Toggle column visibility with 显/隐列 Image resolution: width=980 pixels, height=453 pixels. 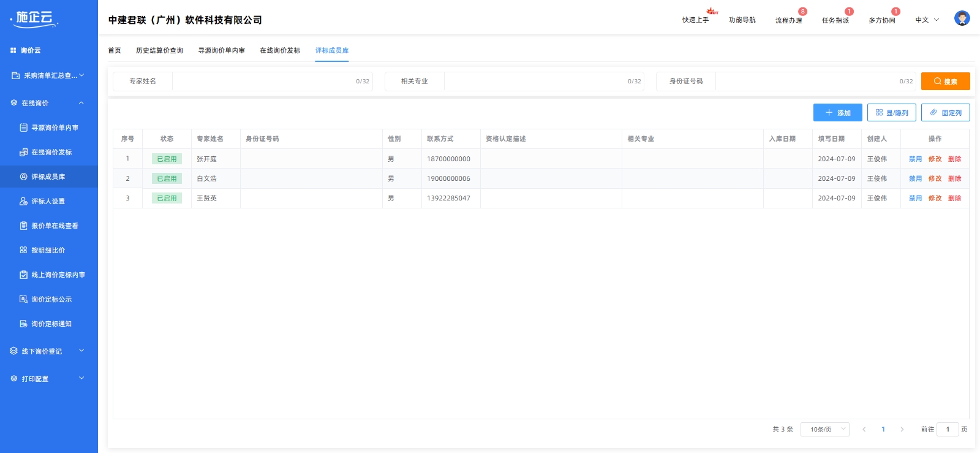[x=891, y=113]
